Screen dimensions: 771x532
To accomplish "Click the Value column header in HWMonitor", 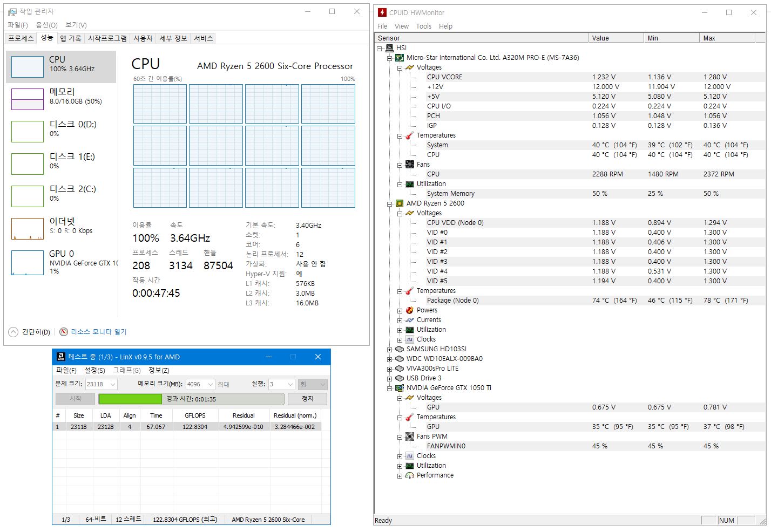I will coord(616,38).
